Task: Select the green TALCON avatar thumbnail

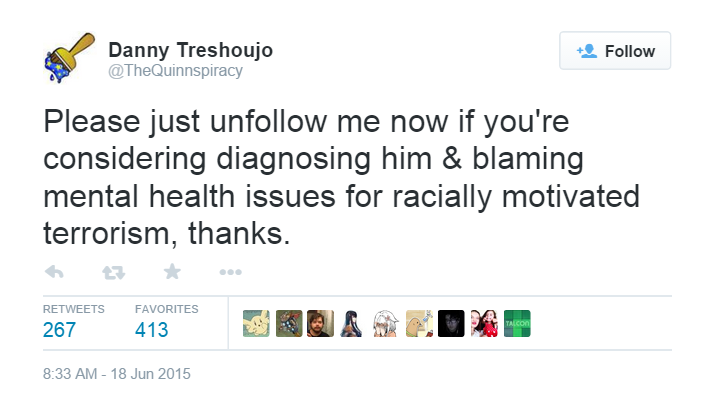Action: point(517,323)
